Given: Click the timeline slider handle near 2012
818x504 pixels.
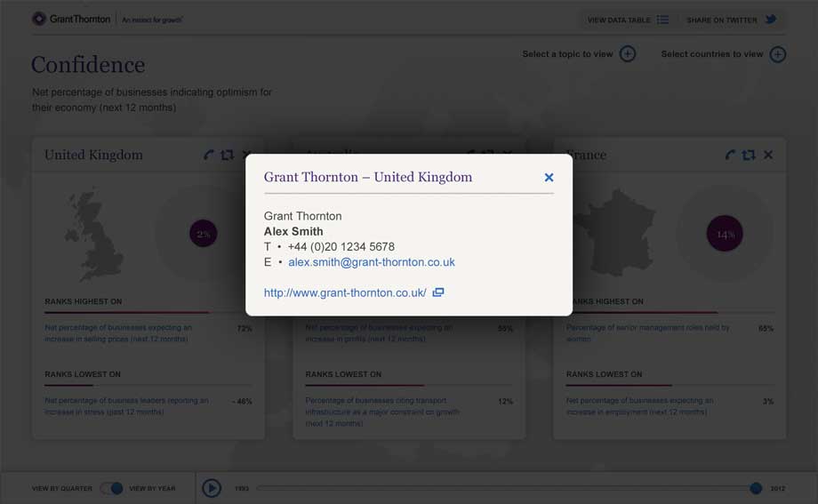Looking at the screenshot, I should [756, 488].
